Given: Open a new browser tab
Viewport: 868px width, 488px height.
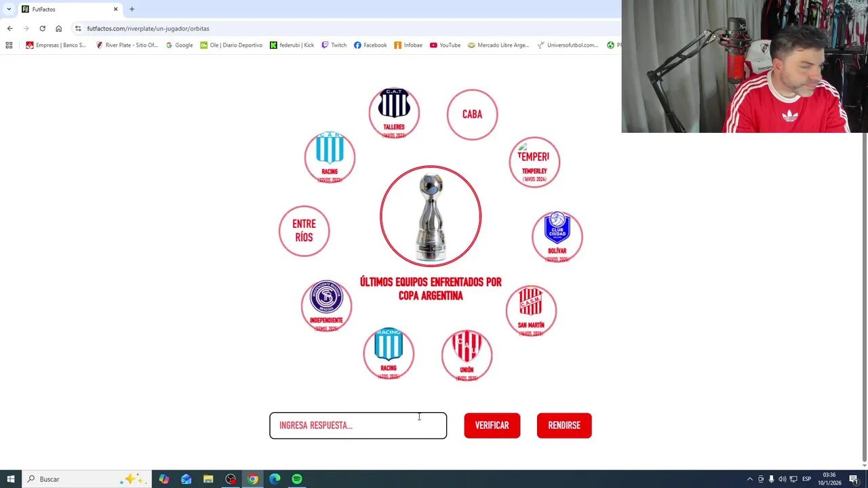Looking at the screenshot, I should click(132, 9).
